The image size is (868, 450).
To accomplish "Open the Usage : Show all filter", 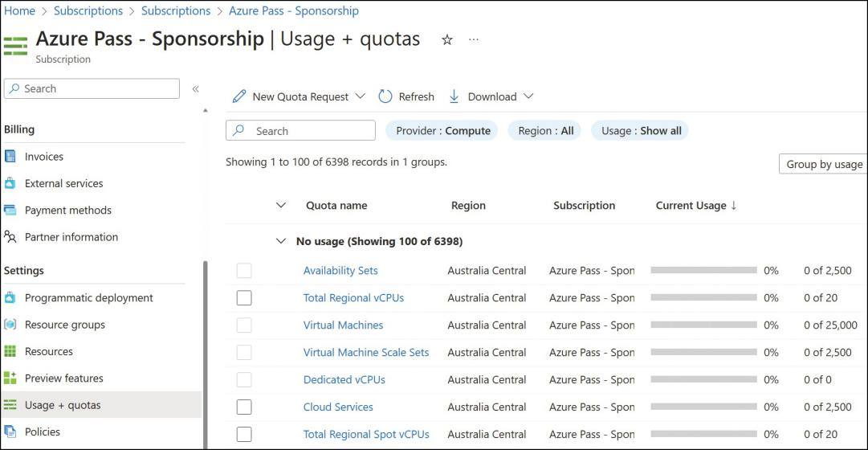I will pos(640,131).
